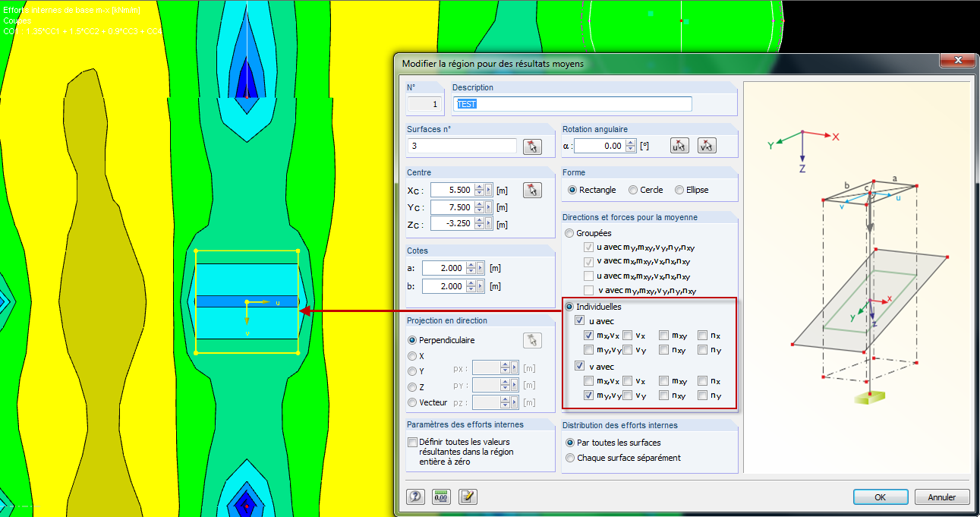Viewport: 980px width, 517px height.
Task: Pick surfaces graphically with the selection arrow icon
Action: click(532, 147)
